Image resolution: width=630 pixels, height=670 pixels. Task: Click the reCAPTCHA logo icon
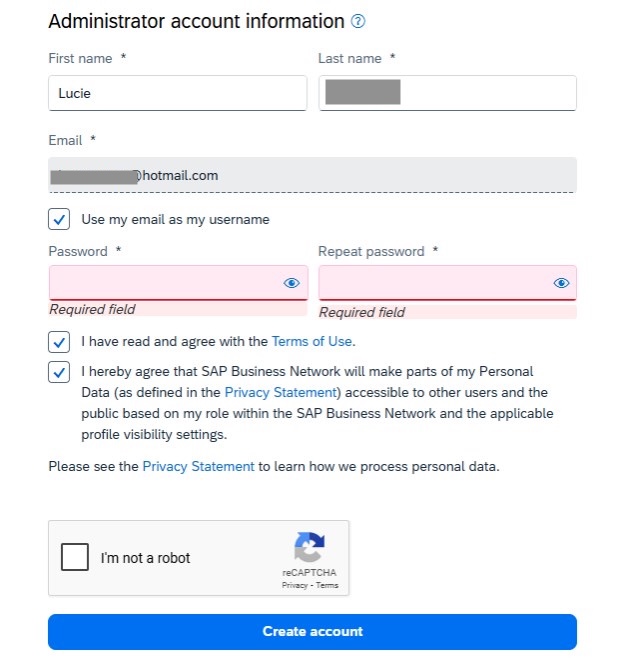coord(309,547)
